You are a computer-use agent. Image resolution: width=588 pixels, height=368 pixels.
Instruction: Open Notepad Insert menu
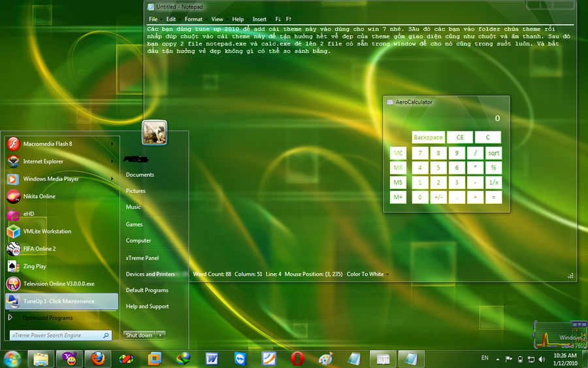point(259,19)
